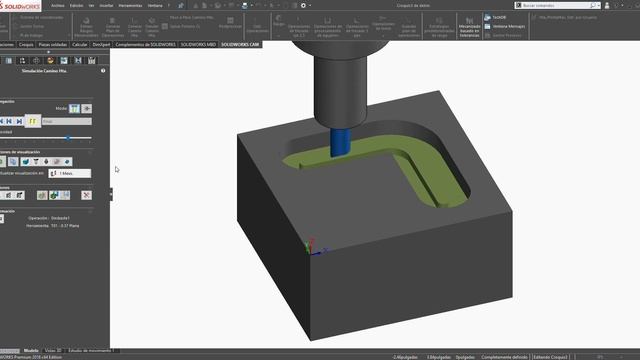Click the collision settings cross icon
Screen dimensions: 640x360
pyautogui.click(x=87, y=196)
